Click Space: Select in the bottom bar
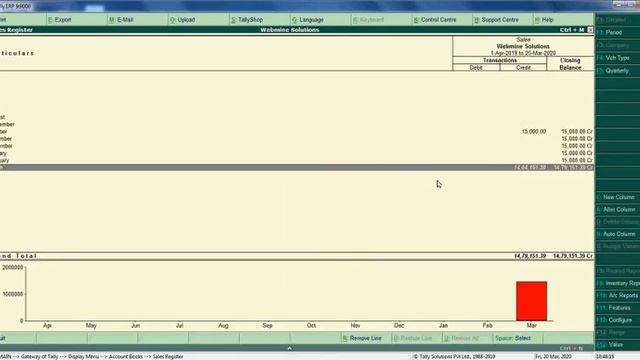The width and height of the screenshot is (640, 360). coord(513,338)
